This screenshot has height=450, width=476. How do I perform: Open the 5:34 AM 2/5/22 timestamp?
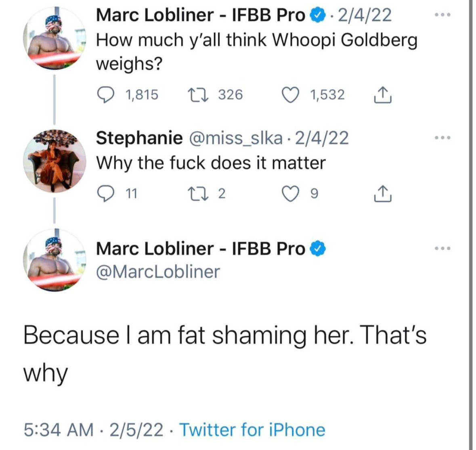pyautogui.click(x=94, y=430)
